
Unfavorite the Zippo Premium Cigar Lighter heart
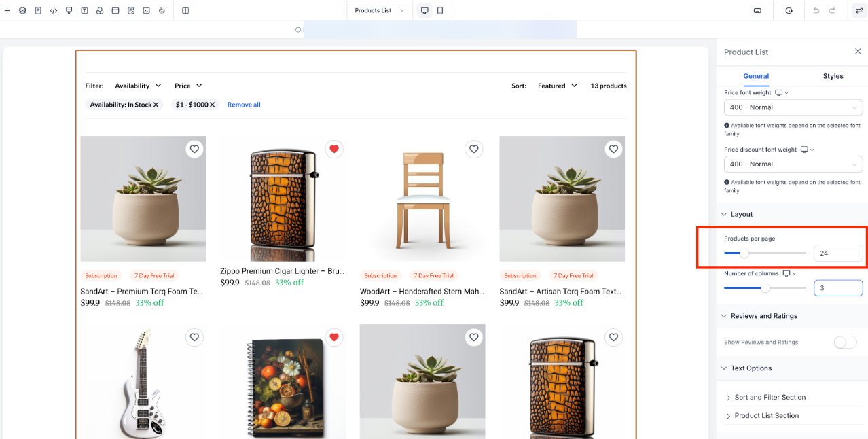coord(334,149)
